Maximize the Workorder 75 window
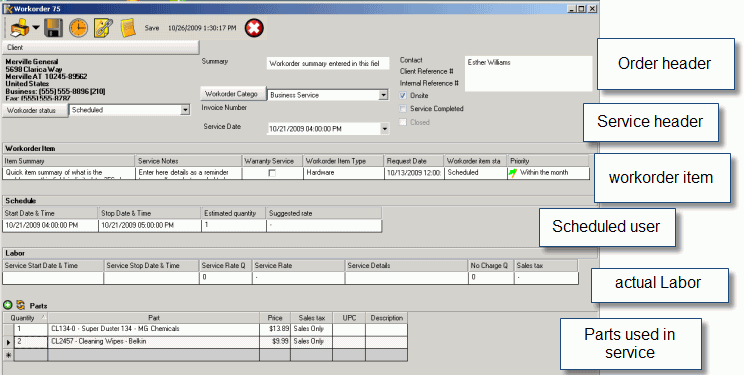Image resolution: width=744 pixels, height=375 pixels. 582,9
